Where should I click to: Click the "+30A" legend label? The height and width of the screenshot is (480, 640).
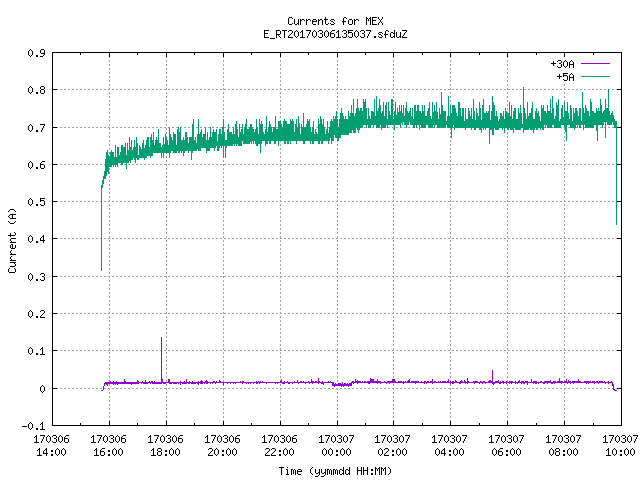click(562, 64)
